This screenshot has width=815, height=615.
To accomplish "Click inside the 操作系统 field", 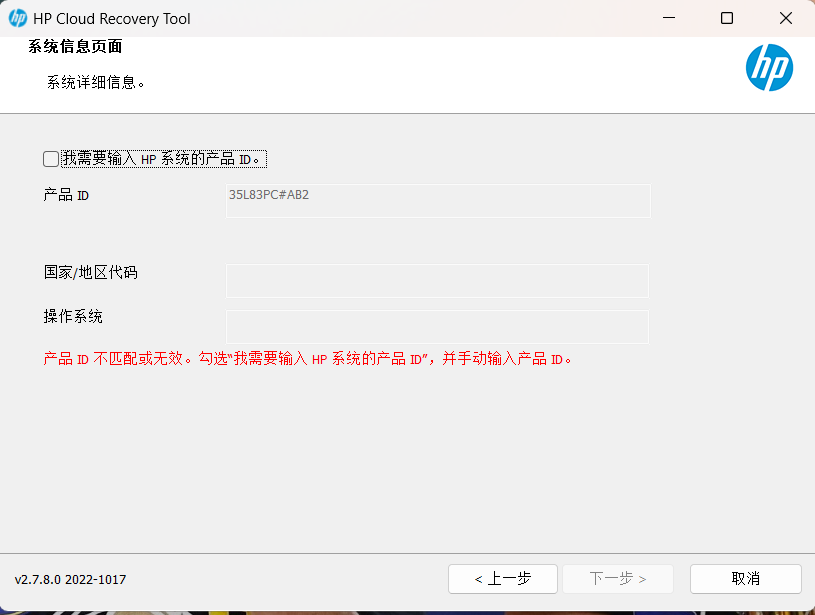I will point(437,327).
